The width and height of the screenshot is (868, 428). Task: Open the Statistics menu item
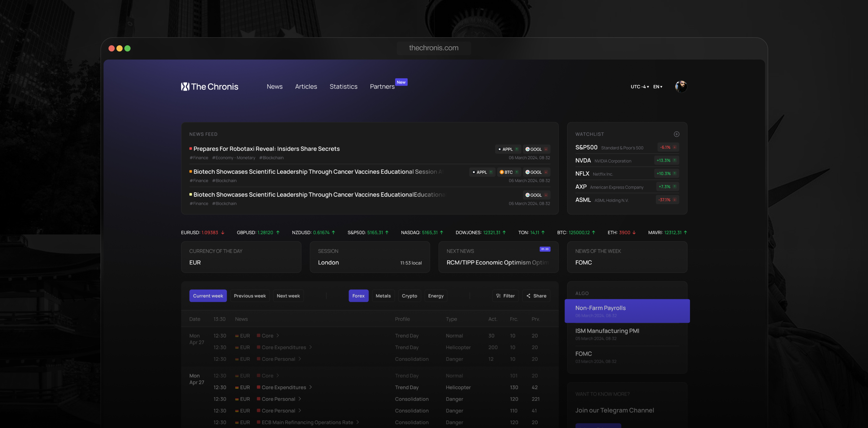click(343, 87)
